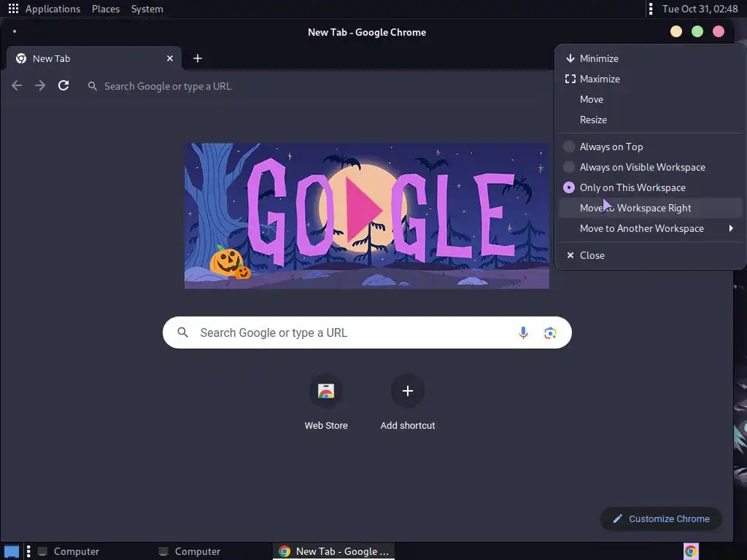The height and width of the screenshot is (560, 747).
Task: Click the show desktop icon in bottom panel
Action: click(x=12, y=551)
